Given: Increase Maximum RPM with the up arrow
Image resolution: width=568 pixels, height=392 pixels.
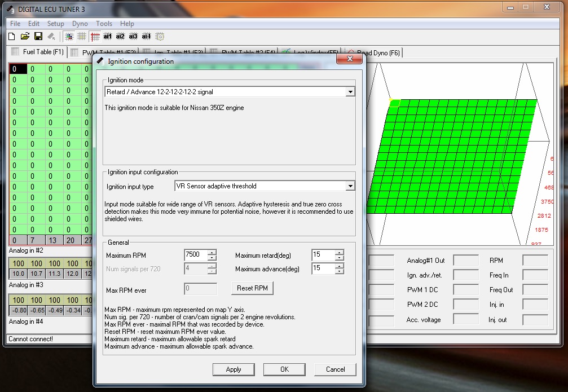Looking at the screenshot, I should click(212, 252).
